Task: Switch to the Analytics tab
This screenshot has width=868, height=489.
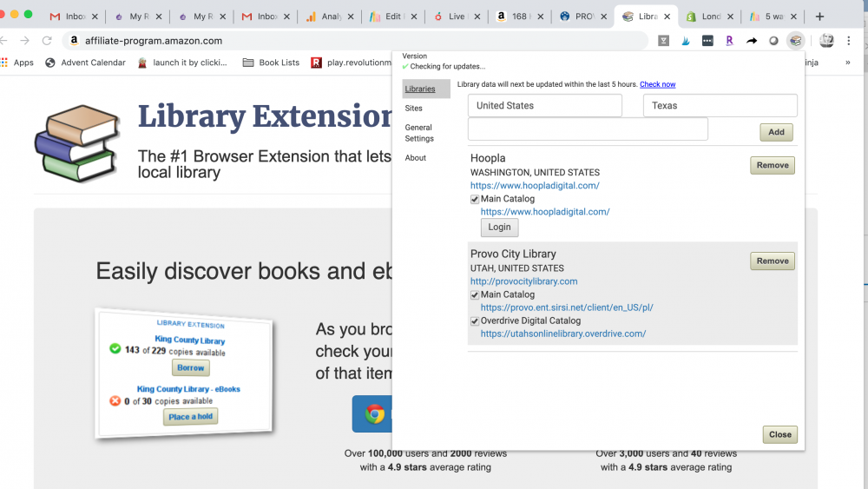Action: point(329,17)
